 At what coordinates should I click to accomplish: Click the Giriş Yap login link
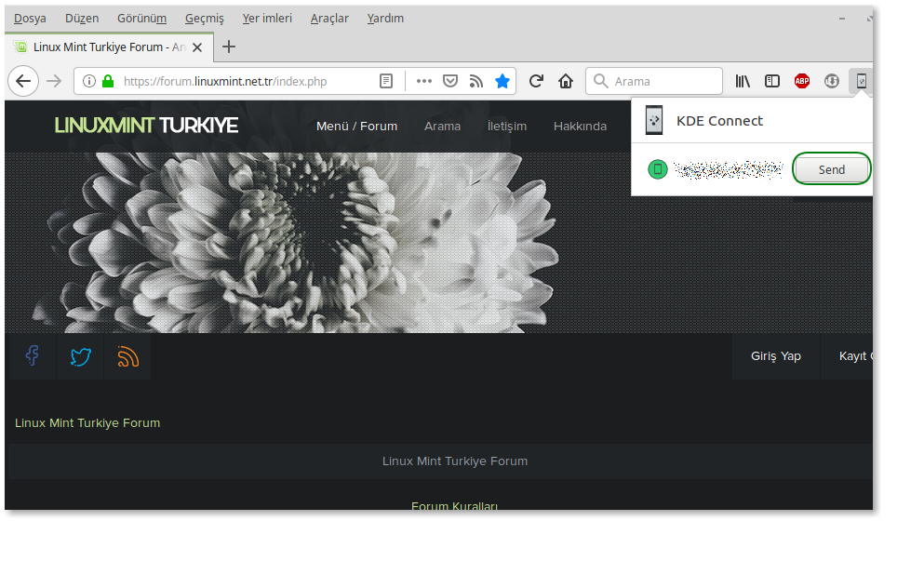click(x=775, y=356)
